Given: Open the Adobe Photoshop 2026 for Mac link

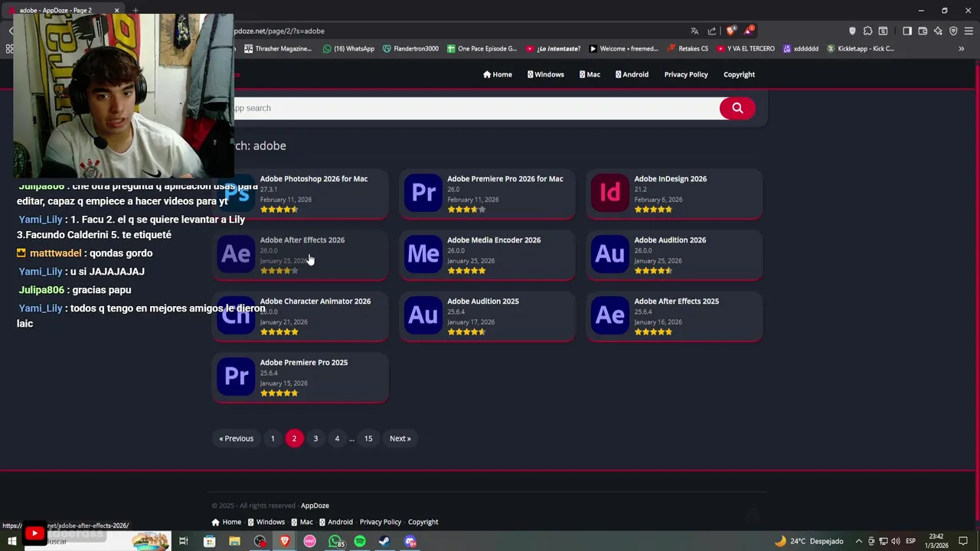Looking at the screenshot, I should pos(313,178).
